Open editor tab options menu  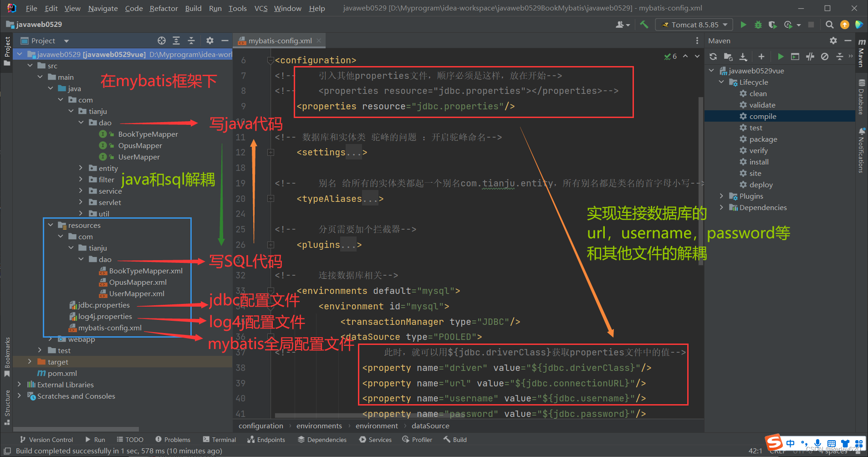(x=697, y=41)
